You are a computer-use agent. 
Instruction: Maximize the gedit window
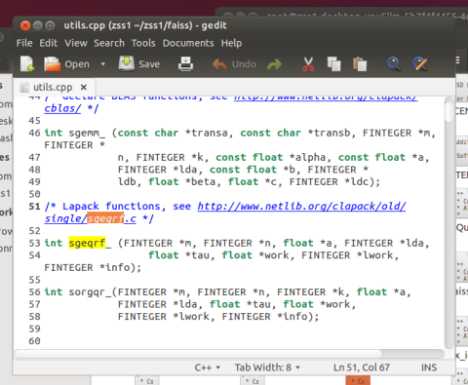click(x=50, y=25)
